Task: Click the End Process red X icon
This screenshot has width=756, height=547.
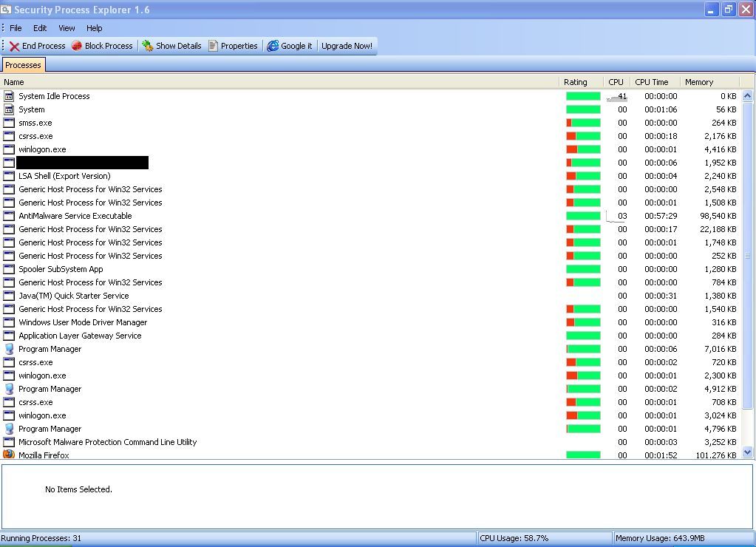Action: (15, 47)
